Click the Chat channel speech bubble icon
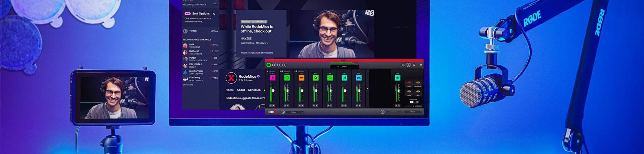The width and height of the screenshot is (644, 154). tap(330, 78)
